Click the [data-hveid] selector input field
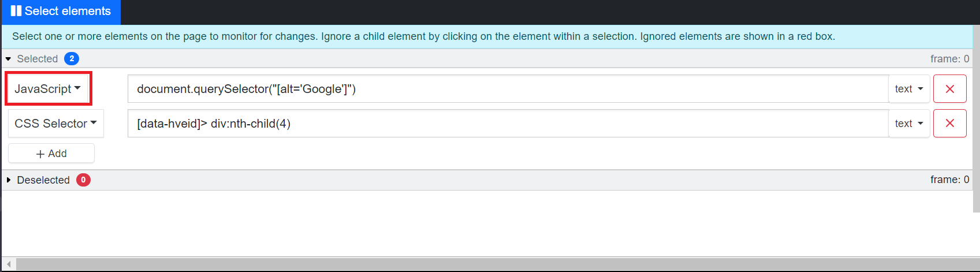 pyautogui.click(x=507, y=124)
